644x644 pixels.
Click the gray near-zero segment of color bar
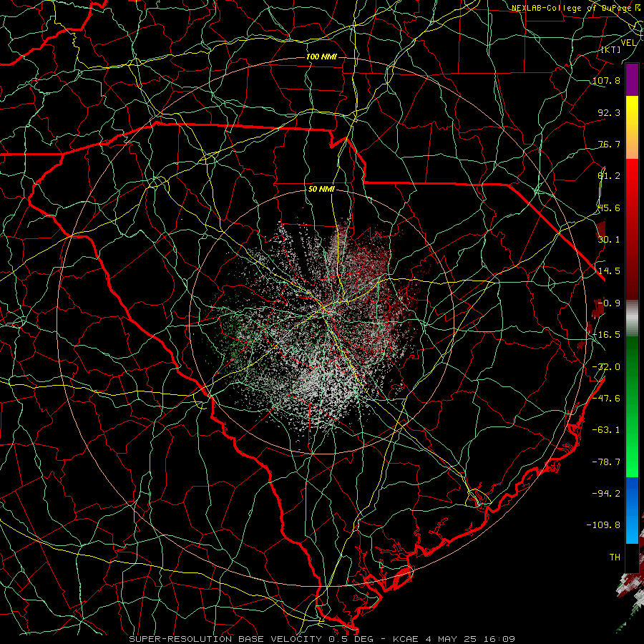click(x=632, y=318)
